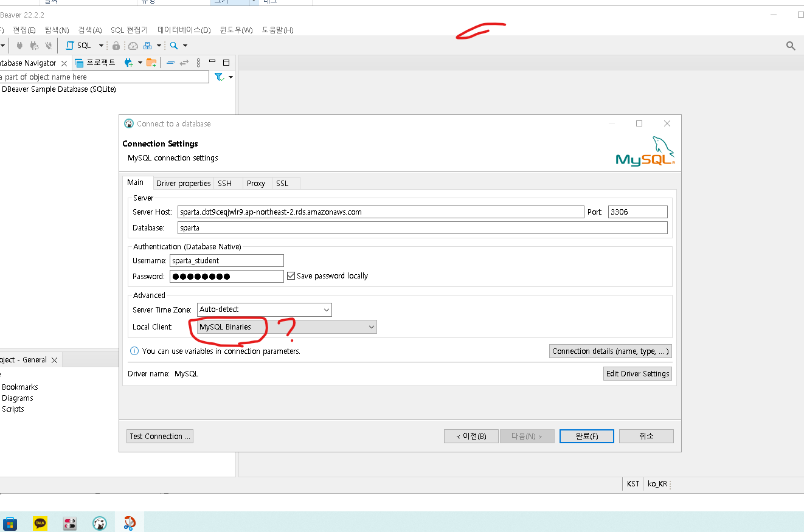
Task: Click the Password input field
Action: click(x=227, y=276)
